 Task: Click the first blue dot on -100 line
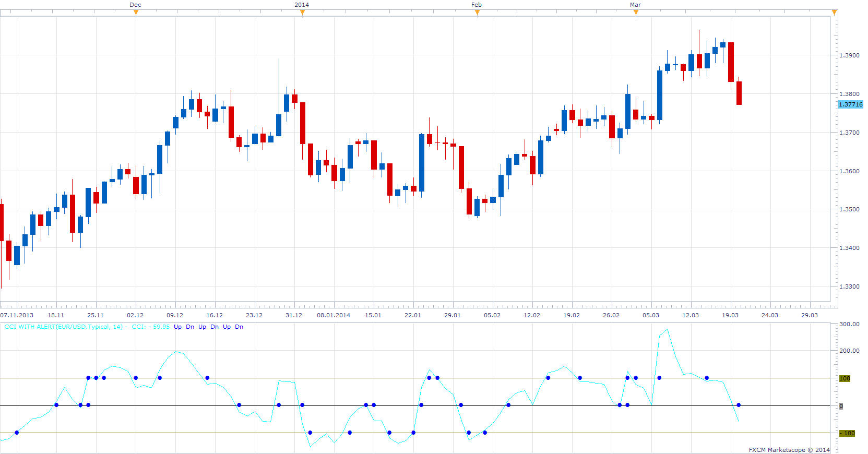pos(17,432)
